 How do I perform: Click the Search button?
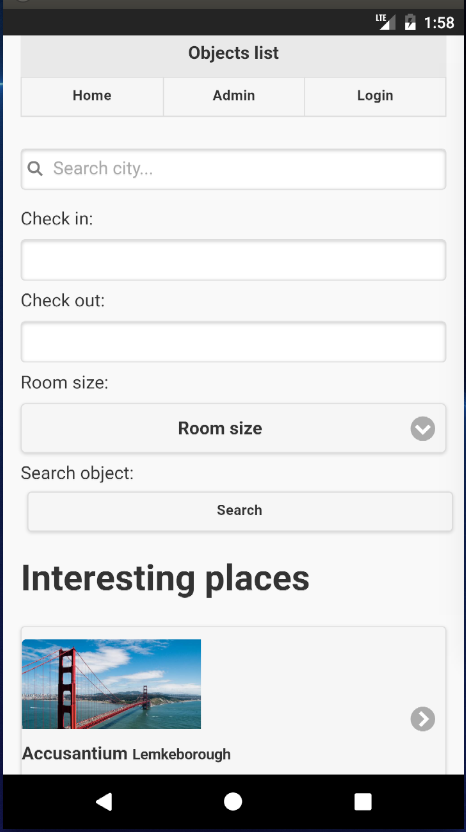click(x=240, y=511)
